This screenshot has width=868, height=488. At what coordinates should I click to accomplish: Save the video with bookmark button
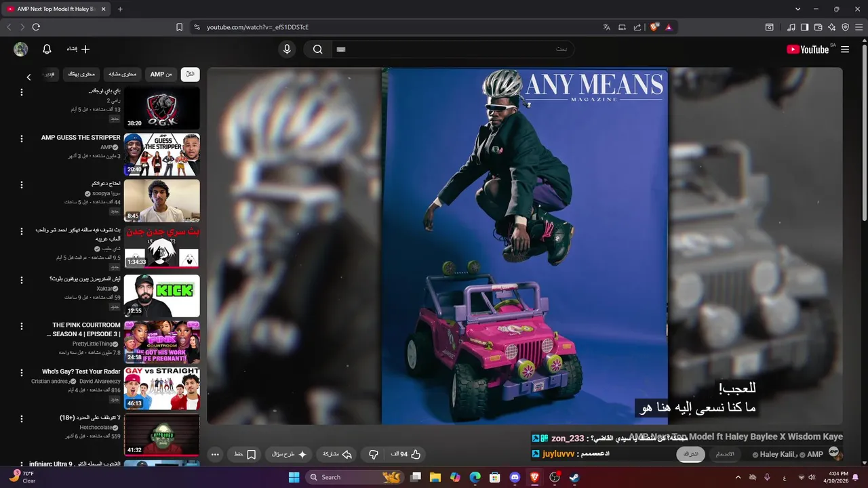[x=245, y=454]
